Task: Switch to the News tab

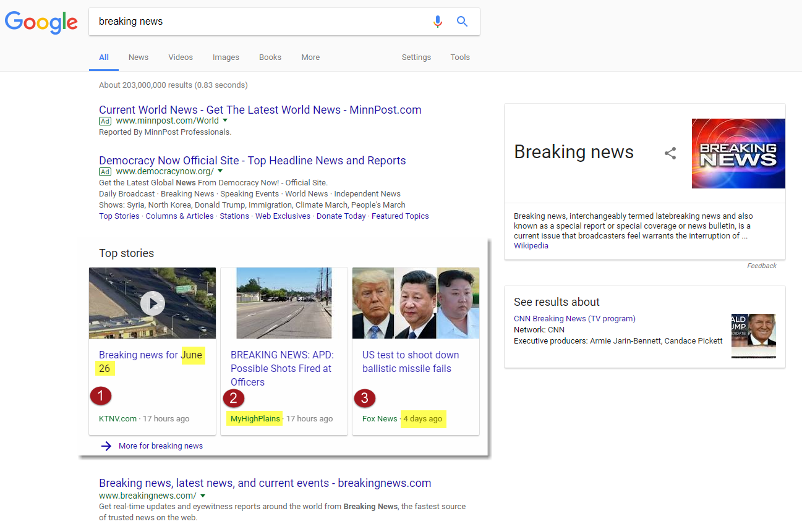Action: 139,57
